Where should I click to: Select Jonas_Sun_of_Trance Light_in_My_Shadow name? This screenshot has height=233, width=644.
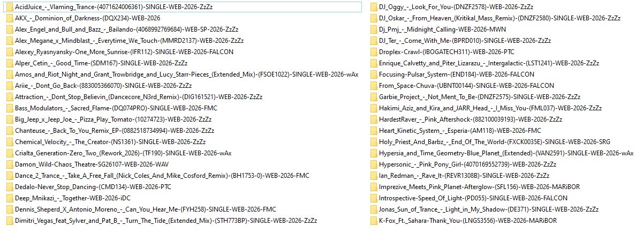tap(490, 209)
